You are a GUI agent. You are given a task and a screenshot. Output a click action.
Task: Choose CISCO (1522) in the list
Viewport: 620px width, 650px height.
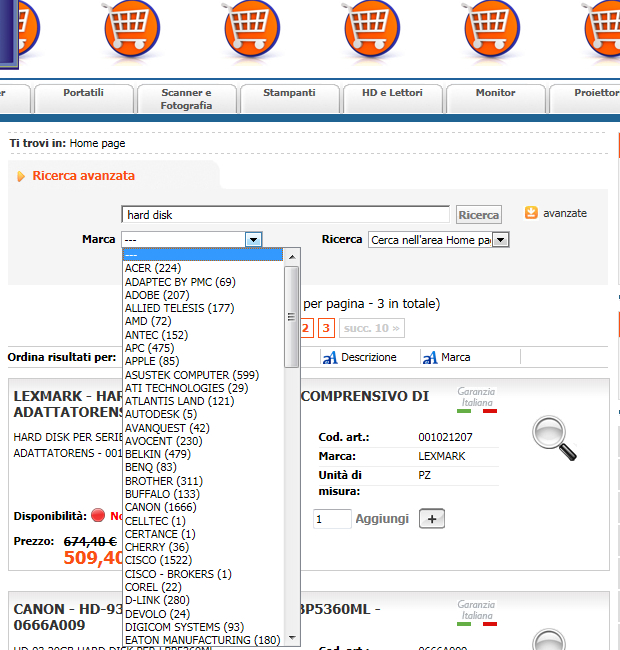[x=203, y=560]
